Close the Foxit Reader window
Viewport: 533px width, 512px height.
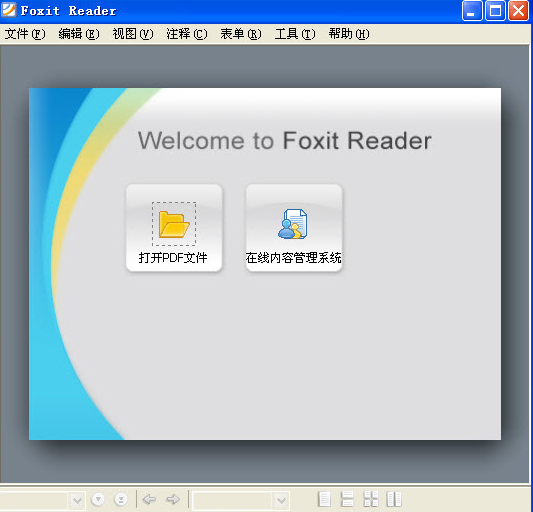coord(518,11)
